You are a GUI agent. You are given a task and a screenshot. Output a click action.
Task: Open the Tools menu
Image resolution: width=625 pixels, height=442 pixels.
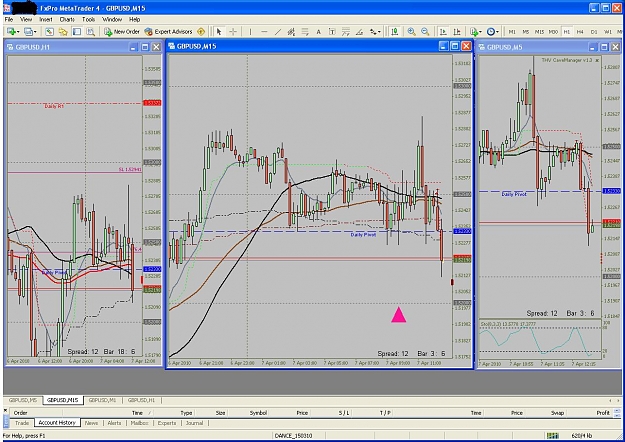click(88, 19)
